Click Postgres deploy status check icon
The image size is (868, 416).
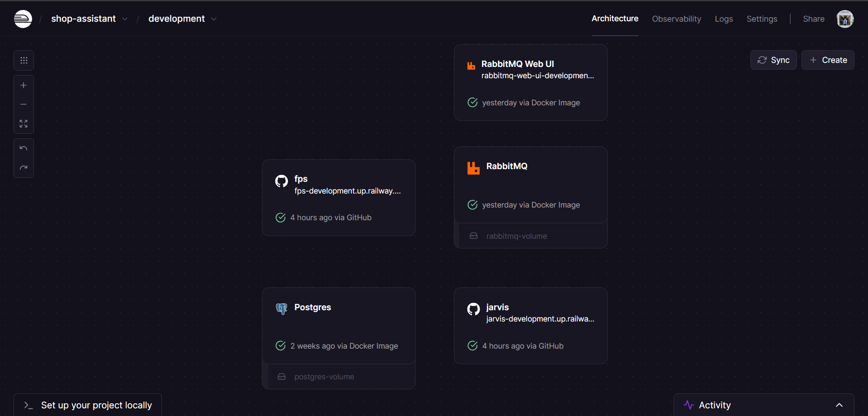pyautogui.click(x=280, y=346)
